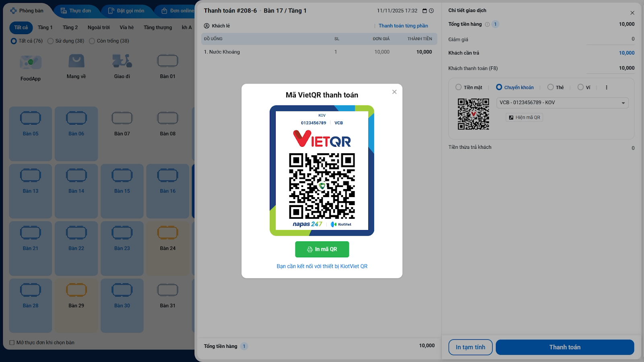Click Thanh toán từng phần link
Screen dimensions: 644x362
403,26
